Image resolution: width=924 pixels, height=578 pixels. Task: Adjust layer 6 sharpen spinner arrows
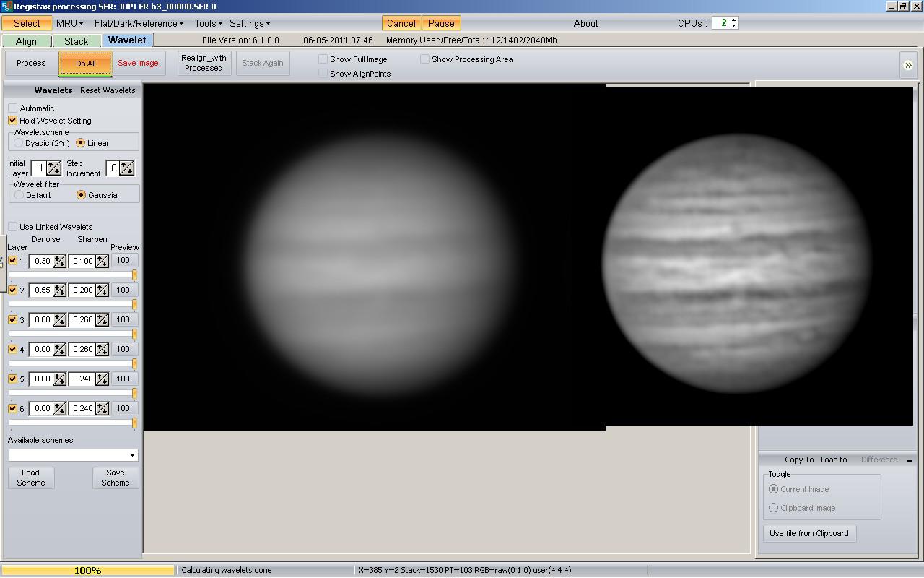pyautogui.click(x=102, y=409)
